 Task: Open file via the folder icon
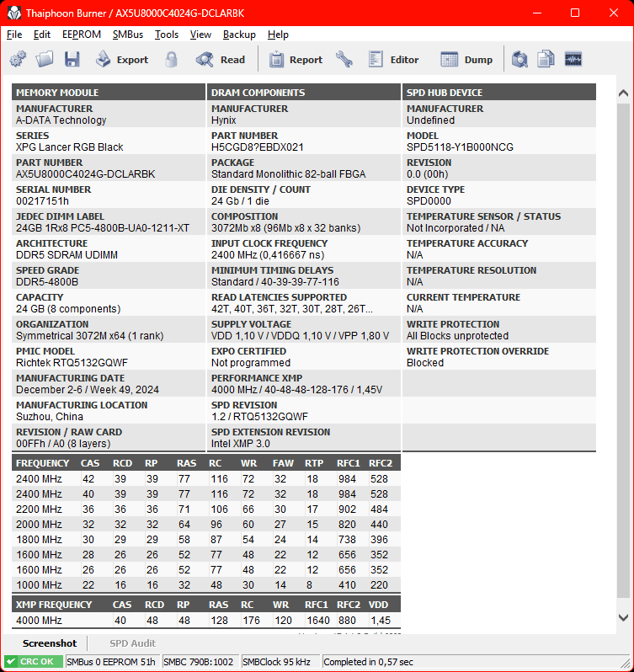(x=45, y=59)
